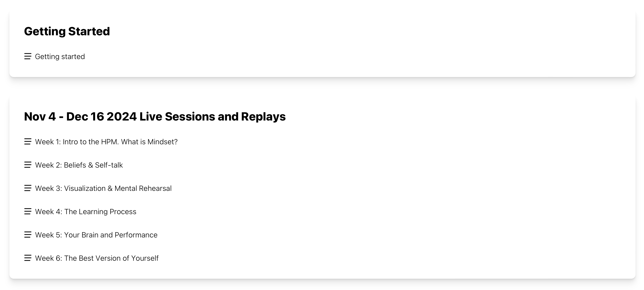This screenshot has width=644, height=290.
Task: Click the Getting Started section title
Action: (x=67, y=31)
